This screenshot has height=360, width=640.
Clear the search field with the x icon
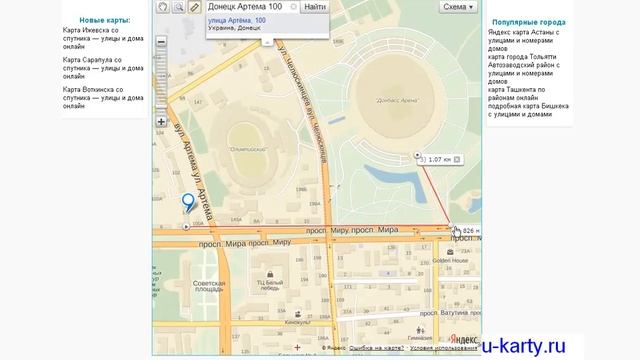[x=293, y=7]
